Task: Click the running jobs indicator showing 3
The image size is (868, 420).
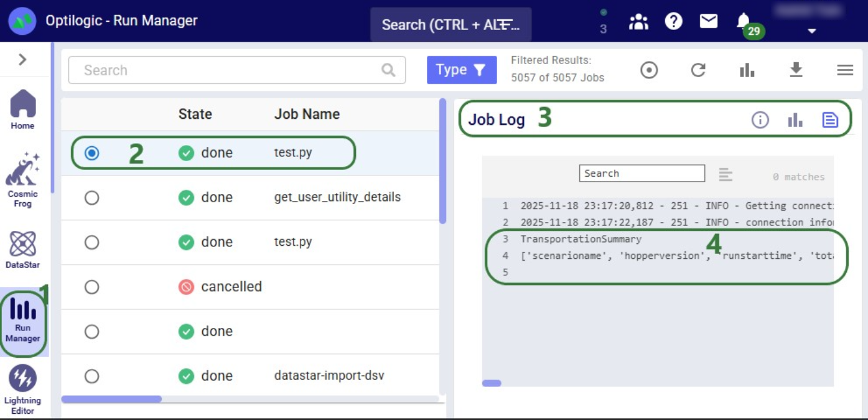Action: pos(603,22)
